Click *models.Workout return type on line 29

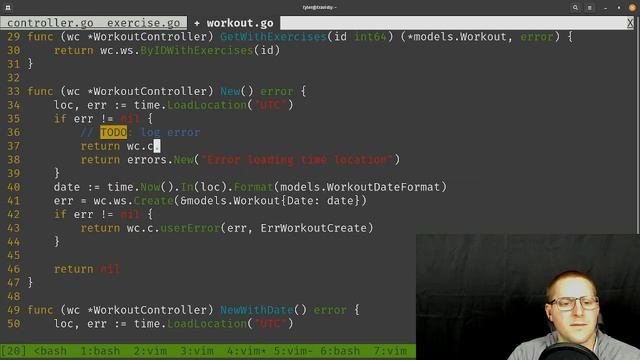[457, 37]
